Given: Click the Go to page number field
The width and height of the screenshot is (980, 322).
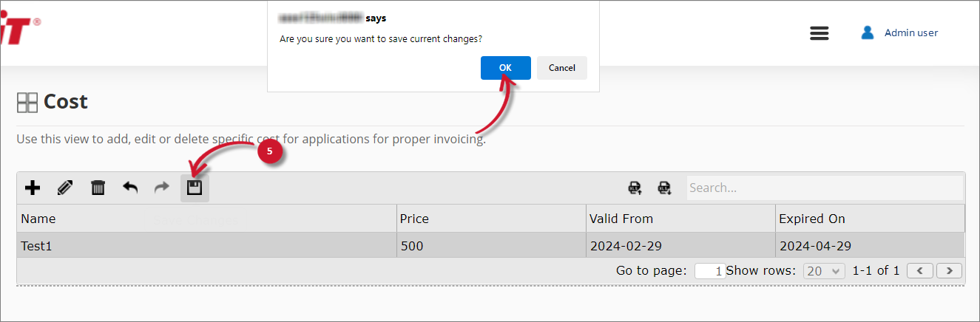Looking at the screenshot, I should pyautogui.click(x=709, y=271).
